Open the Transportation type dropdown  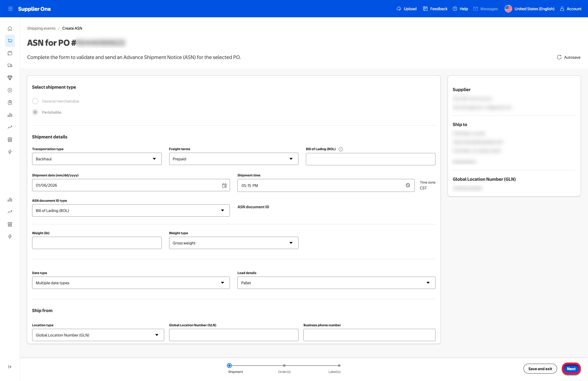pos(97,159)
